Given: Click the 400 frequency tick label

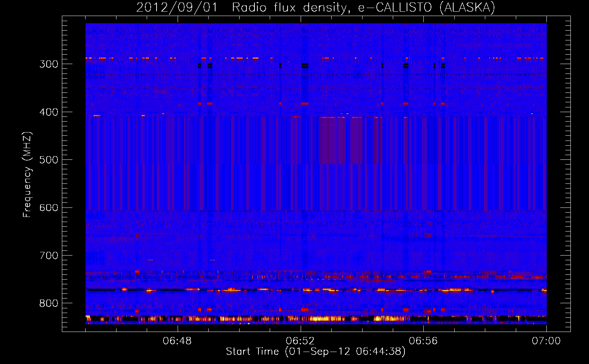Looking at the screenshot, I should pos(49,112).
